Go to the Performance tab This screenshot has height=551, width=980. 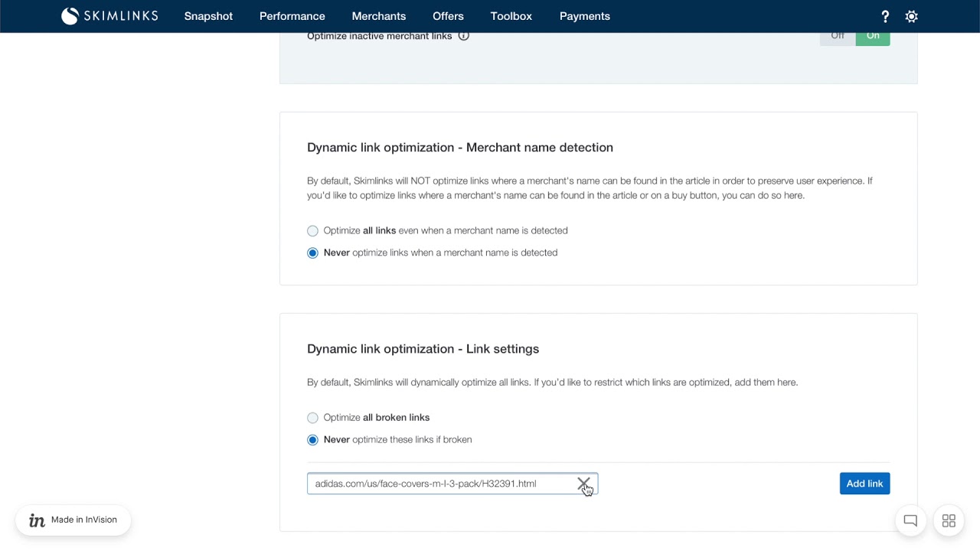point(292,16)
